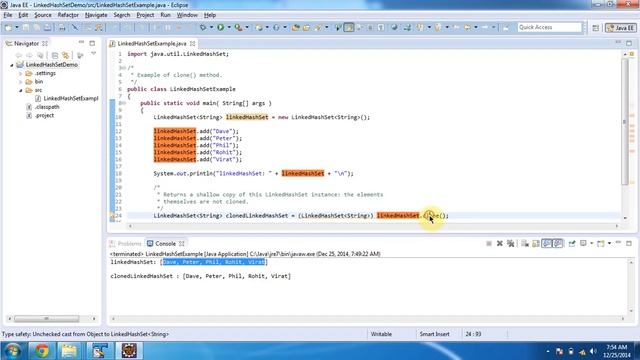This screenshot has width=640, height=360.
Task: Open the Run button dropdown arrow
Action: coord(229,27)
